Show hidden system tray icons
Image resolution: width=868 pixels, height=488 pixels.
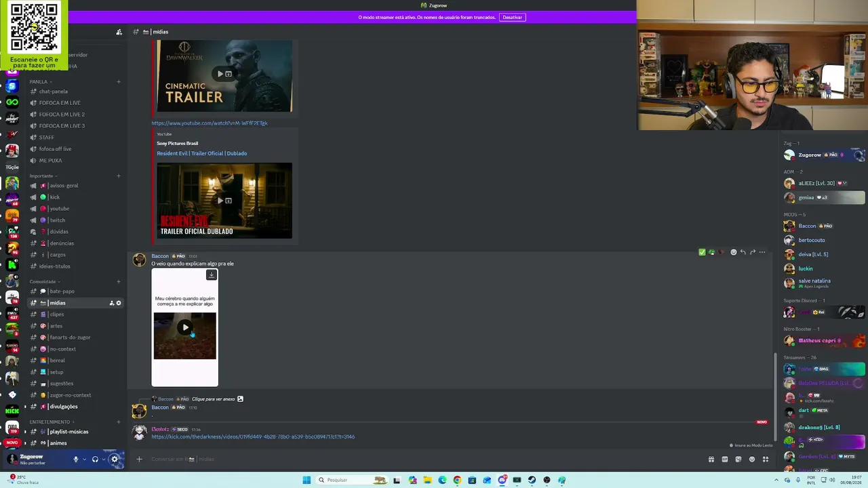coord(777,480)
